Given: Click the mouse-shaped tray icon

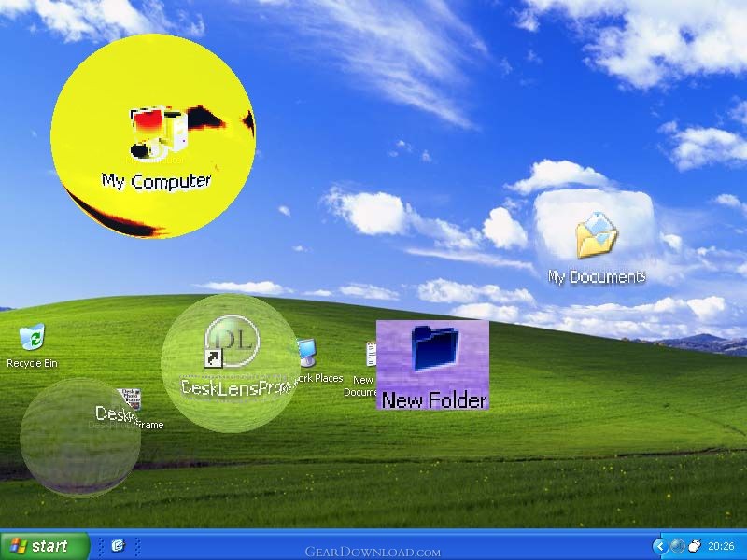Looking at the screenshot, I should [695, 546].
